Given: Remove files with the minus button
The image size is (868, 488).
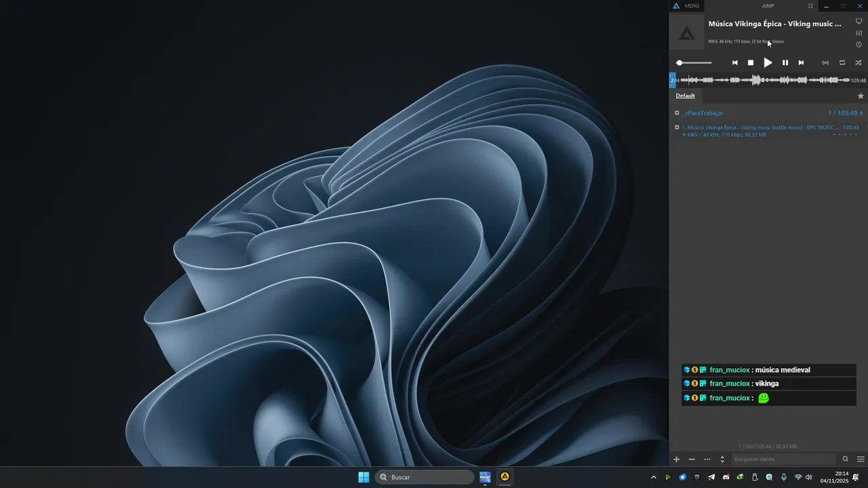Looking at the screenshot, I should [x=692, y=460].
